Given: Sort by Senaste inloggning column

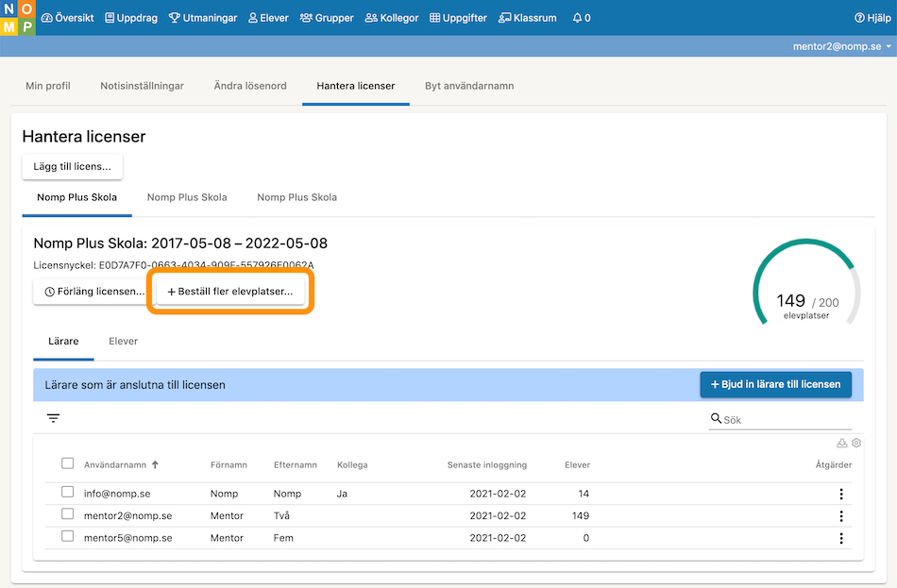Looking at the screenshot, I should coord(487,465).
